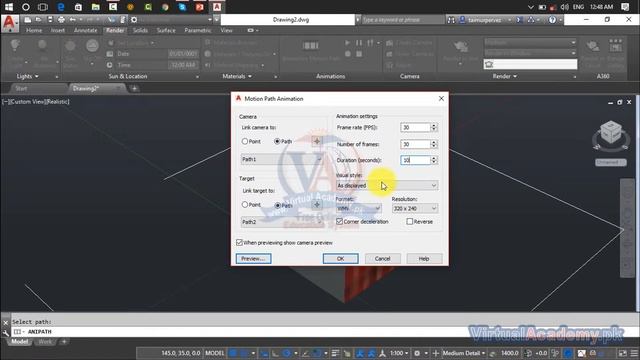Image resolution: width=640 pixels, height=360 pixels.
Task: Click the workspace gear icon in the quick access toolbar
Action: click(133, 20)
